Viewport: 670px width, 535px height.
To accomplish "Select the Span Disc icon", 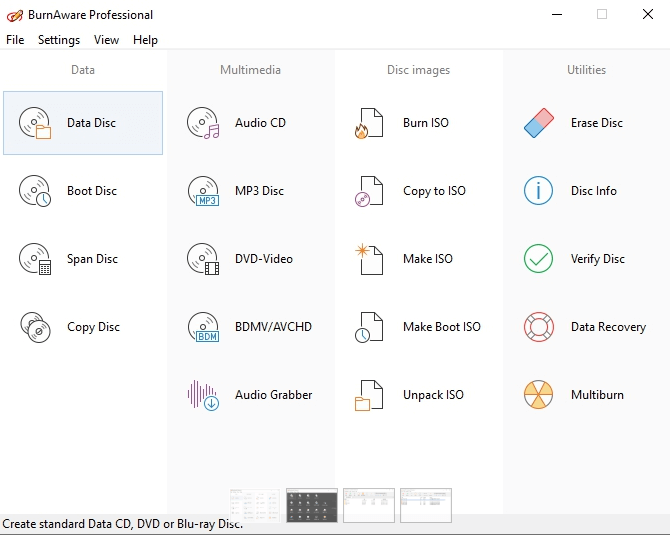I will 35,259.
